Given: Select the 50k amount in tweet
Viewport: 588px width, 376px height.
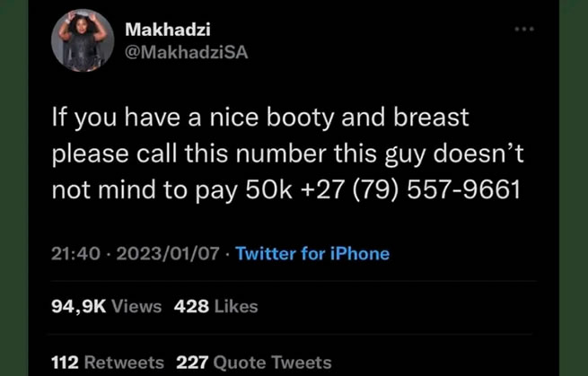Looking at the screenshot, I should [269, 189].
